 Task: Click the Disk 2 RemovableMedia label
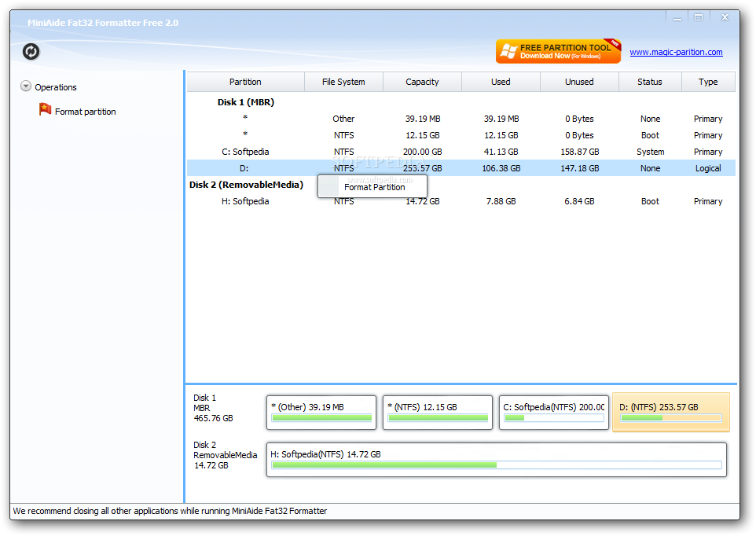coord(226,455)
